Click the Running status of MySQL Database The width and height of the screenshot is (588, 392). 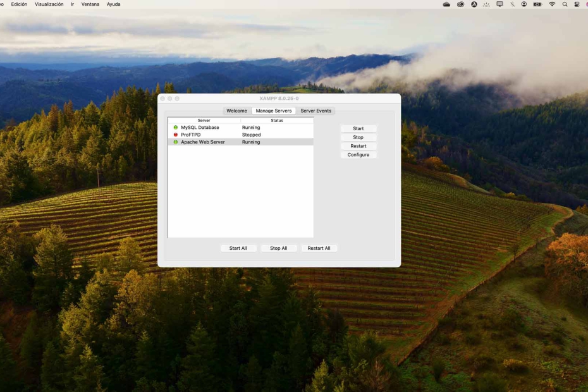(x=251, y=128)
